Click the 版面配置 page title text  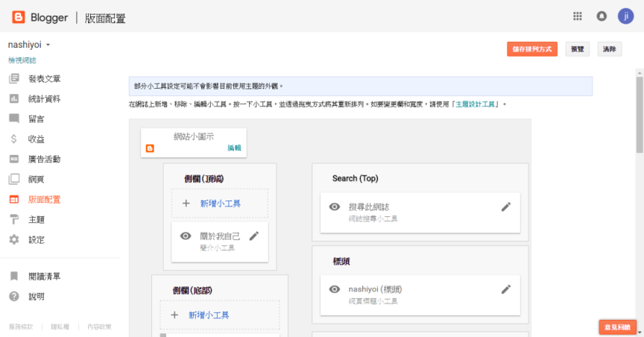click(105, 18)
